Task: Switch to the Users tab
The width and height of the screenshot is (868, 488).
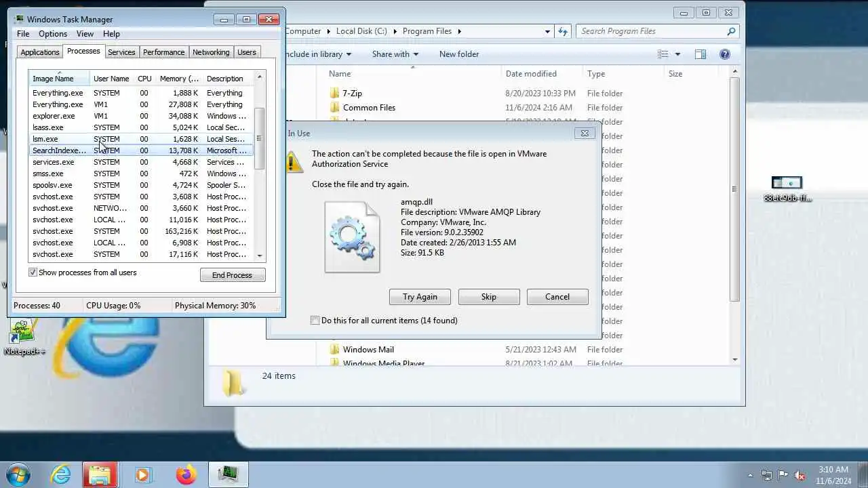Action: pos(247,52)
